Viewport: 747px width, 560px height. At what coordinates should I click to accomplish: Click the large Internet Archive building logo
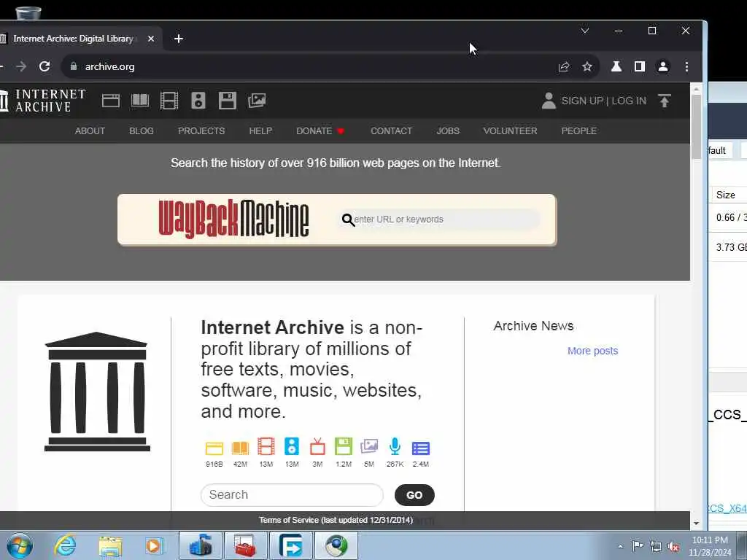click(x=97, y=392)
